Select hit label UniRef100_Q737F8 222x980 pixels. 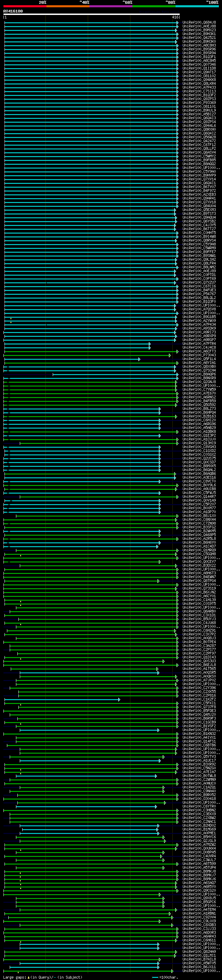[x=199, y=707]
